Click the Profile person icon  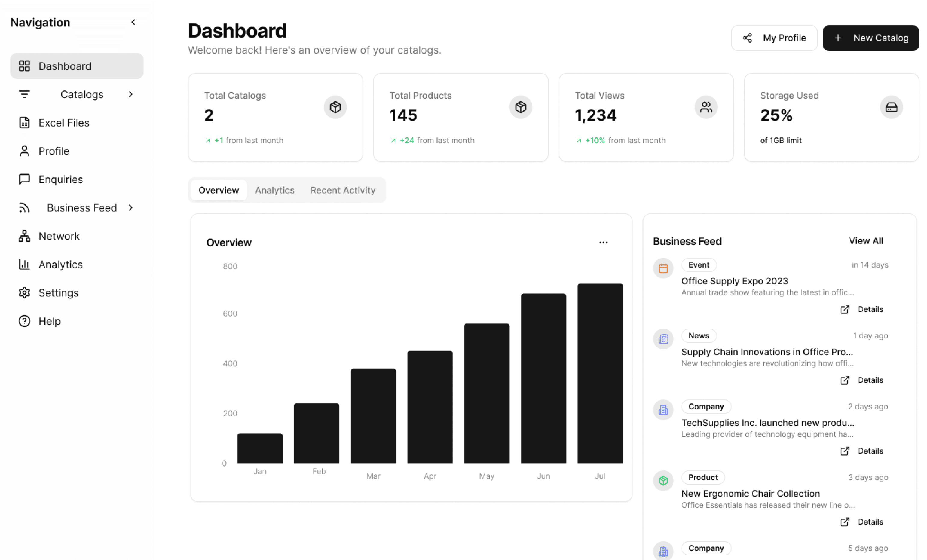tap(24, 151)
